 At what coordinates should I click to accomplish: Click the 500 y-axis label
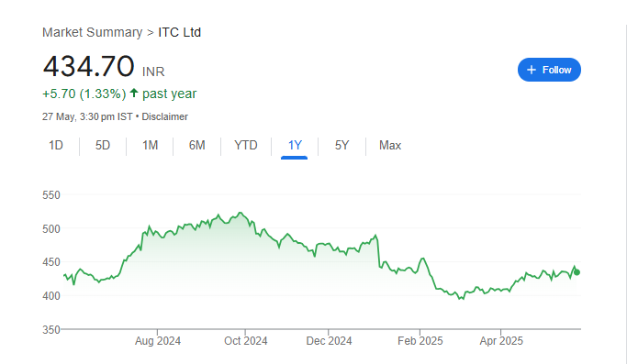[x=51, y=229]
